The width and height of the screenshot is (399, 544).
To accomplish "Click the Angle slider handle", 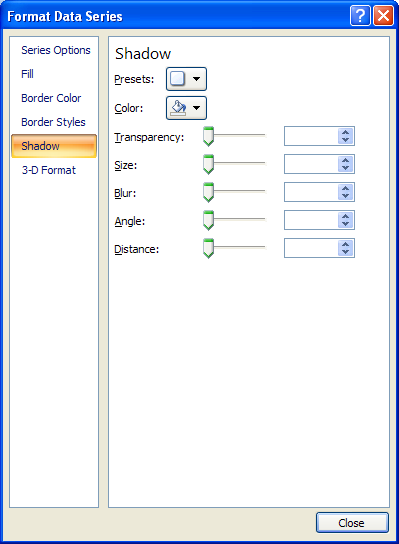I will 208,220.
